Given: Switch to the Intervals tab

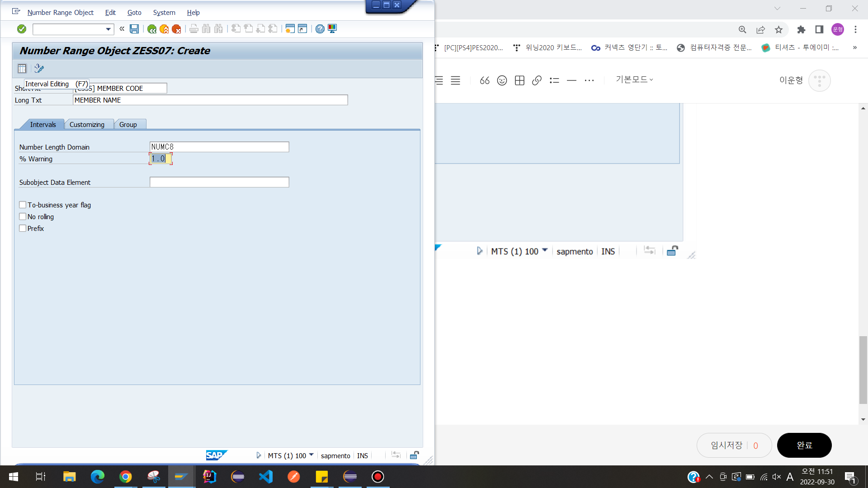Looking at the screenshot, I should [43, 125].
